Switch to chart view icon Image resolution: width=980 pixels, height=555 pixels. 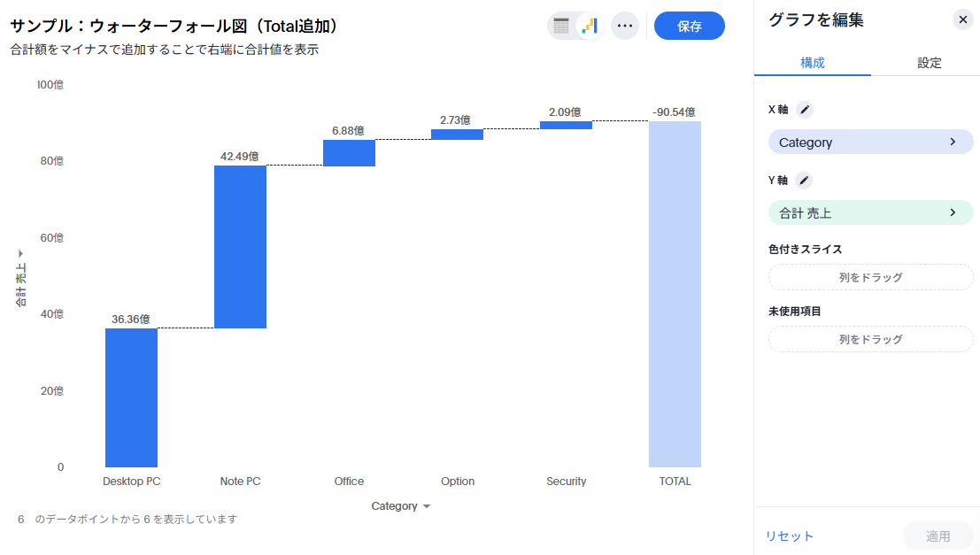coord(590,26)
